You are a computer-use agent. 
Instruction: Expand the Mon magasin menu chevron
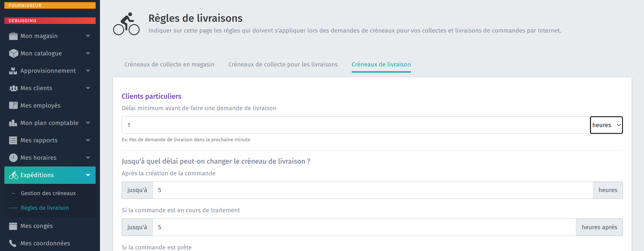[88, 36]
